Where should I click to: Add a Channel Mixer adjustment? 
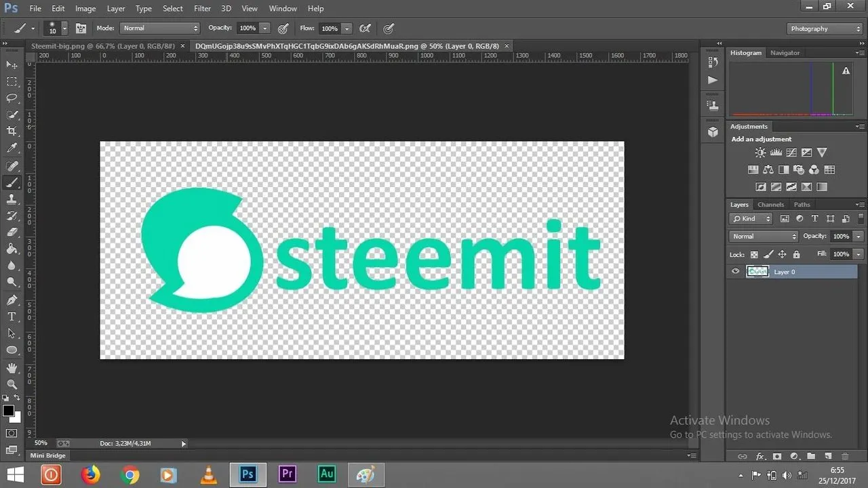814,169
